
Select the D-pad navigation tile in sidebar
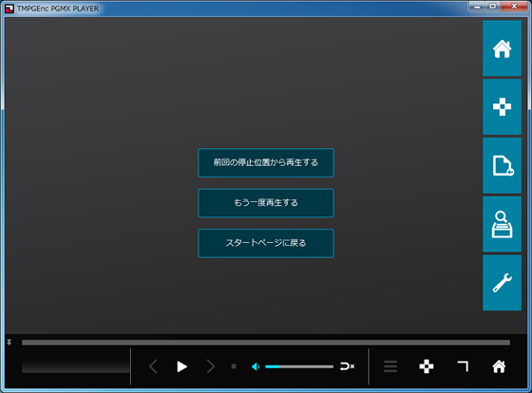point(502,107)
